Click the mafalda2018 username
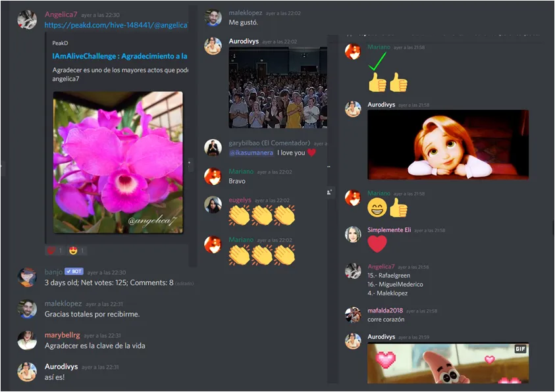Image resolution: width=555 pixels, height=392 pixels. [385, 310]
